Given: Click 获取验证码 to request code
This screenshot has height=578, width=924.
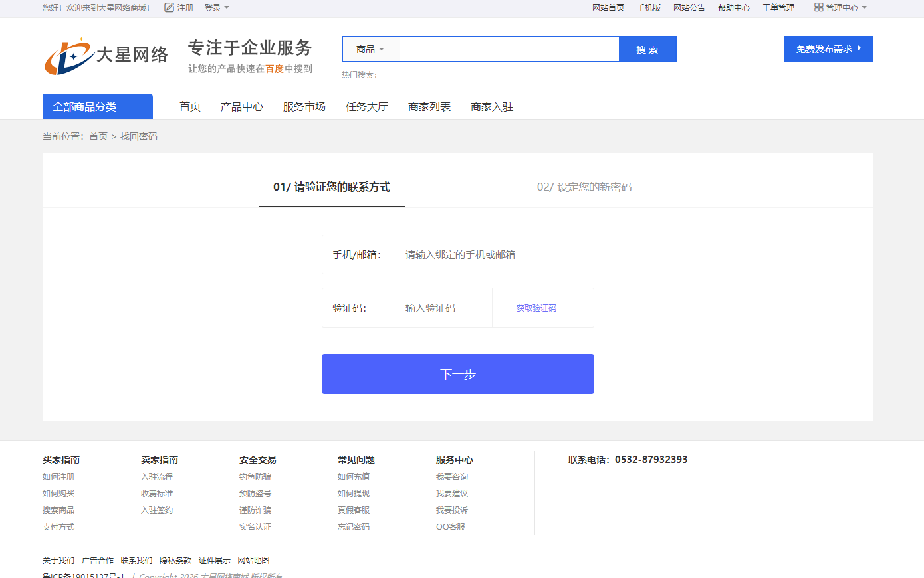Looking at the screenshot, I should 536,308.
